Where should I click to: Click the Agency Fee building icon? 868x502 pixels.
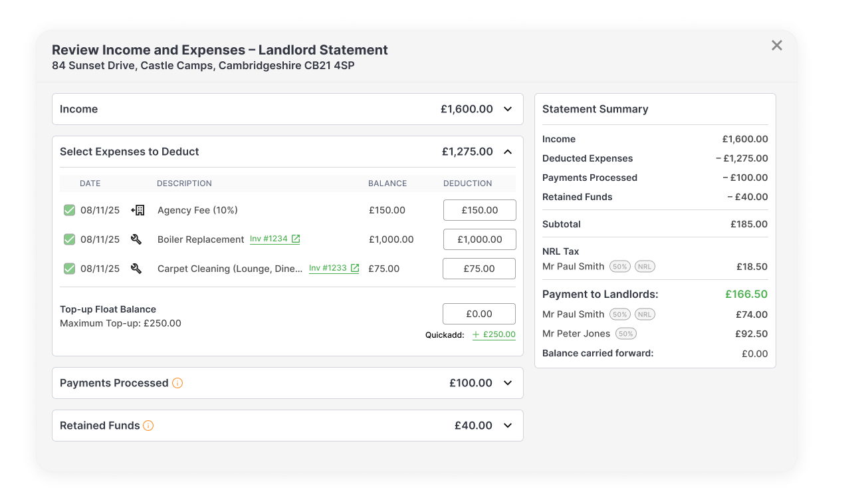point(138,210)
